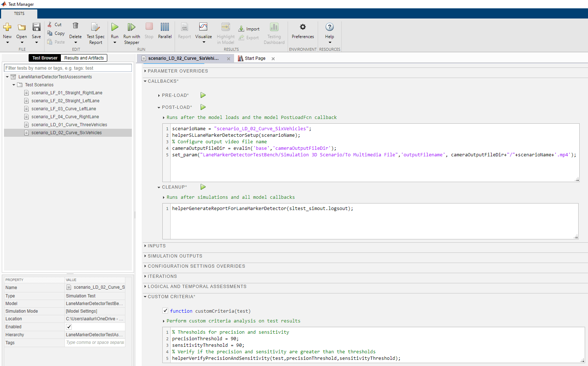This screenshot has width=588, height=366.
Task: Start Run with Stepper
Action: tap(132, 28)
